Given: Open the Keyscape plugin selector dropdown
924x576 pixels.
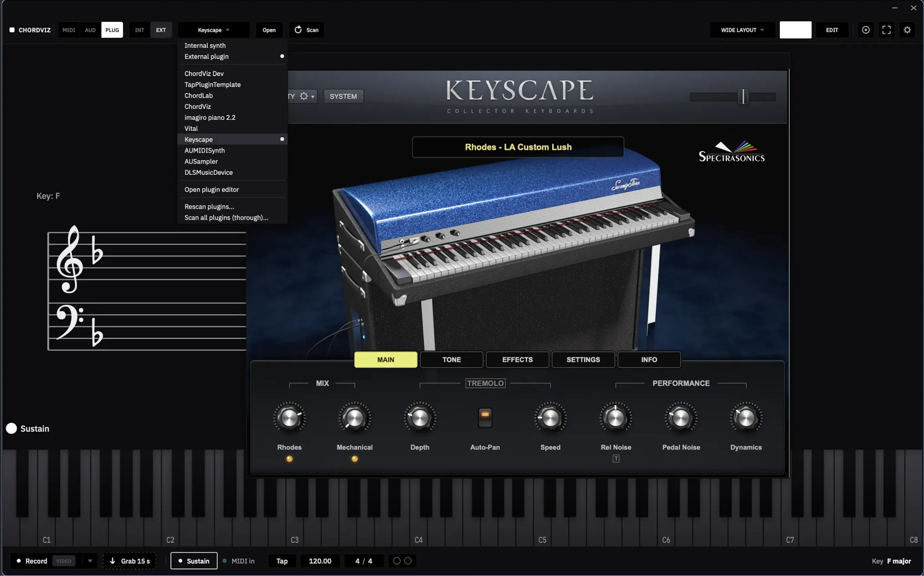Looking at the screenshot, I should [214, 30].
